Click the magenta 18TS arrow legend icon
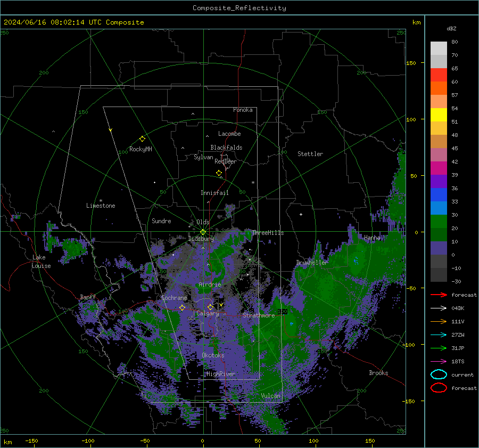Screen dimensions: 479x448 [439, 362]
